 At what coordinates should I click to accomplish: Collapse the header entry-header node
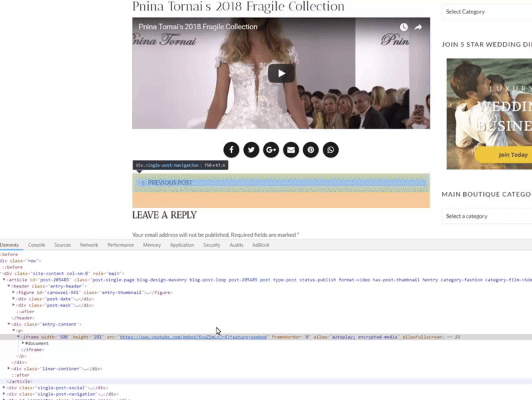9,286
